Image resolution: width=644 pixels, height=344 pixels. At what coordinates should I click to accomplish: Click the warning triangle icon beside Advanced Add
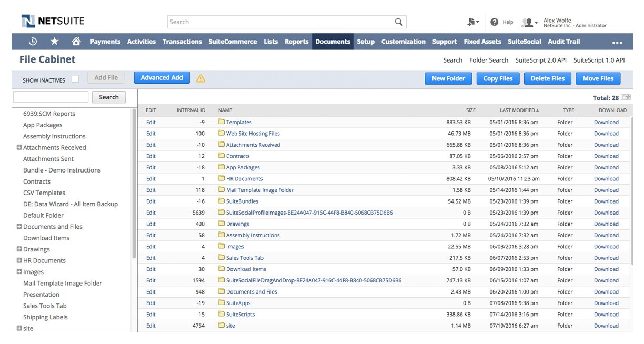pos(201,78)
